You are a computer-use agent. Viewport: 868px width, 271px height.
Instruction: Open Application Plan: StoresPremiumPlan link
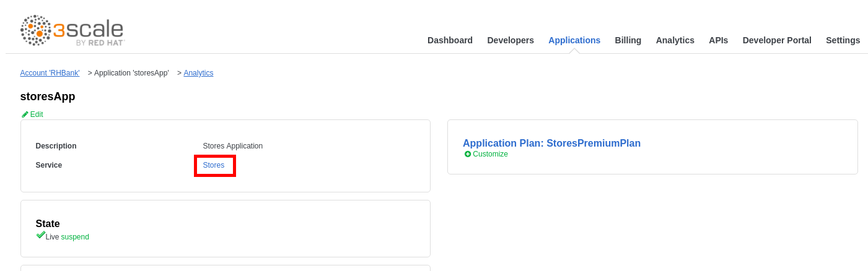point(551,143)
